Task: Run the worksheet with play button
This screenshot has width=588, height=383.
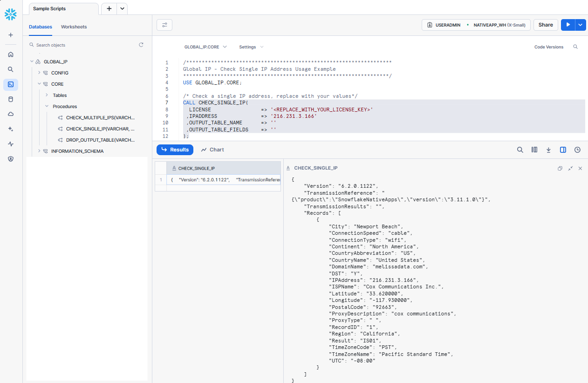Action: pos(567,25)
